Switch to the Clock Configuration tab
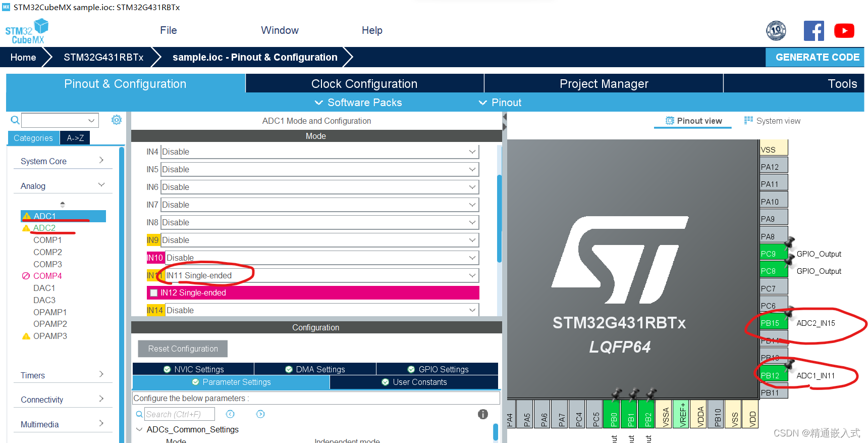Viewport: 868px width, 443px height. [364, 83]
